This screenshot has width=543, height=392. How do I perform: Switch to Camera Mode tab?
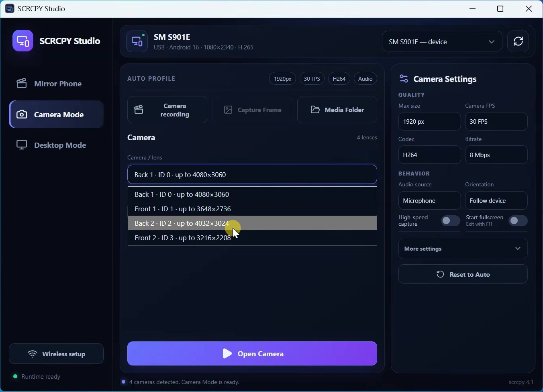pyautogui.click(x=57, y=114)
